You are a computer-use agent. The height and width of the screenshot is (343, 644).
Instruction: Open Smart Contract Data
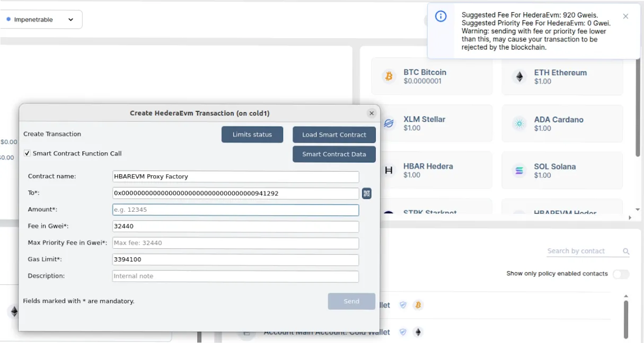pyautogui.click(x=334, y=154)
